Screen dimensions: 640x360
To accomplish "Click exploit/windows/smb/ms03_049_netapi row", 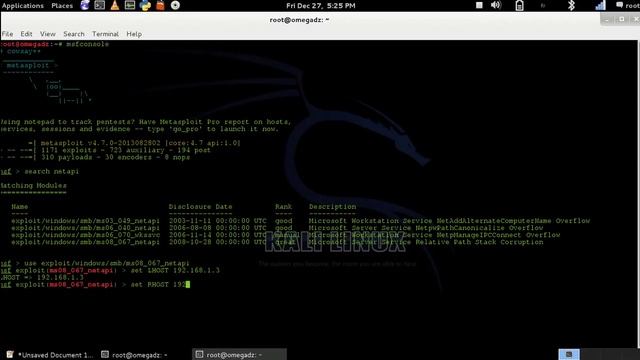I will [300, 221].
